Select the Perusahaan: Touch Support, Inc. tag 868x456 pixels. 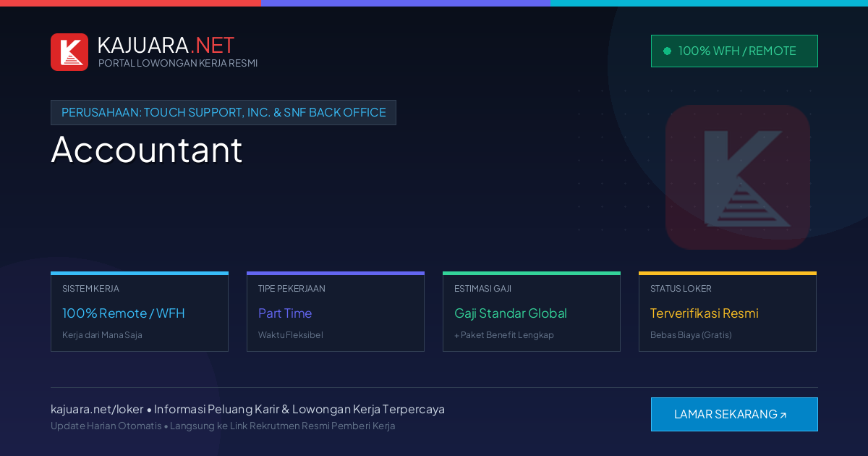pyautogui.click(x=224, y=112)
